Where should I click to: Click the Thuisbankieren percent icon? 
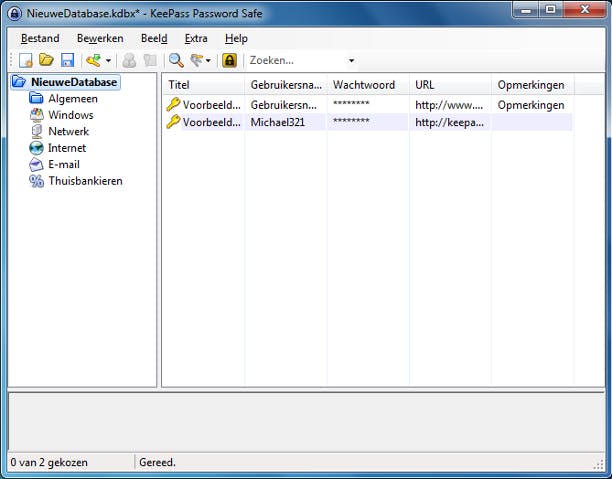36,181
